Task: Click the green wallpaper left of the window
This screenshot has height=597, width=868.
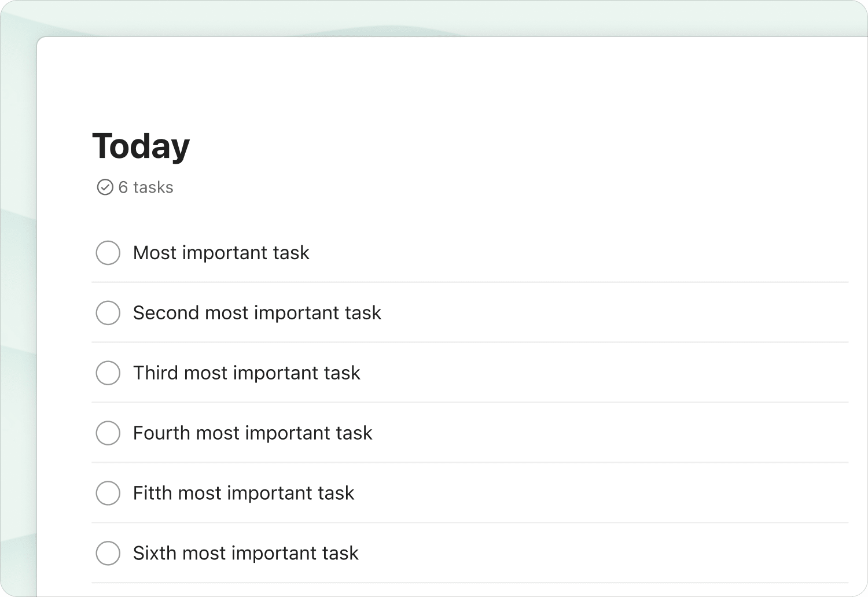Action: click(17, 289)
